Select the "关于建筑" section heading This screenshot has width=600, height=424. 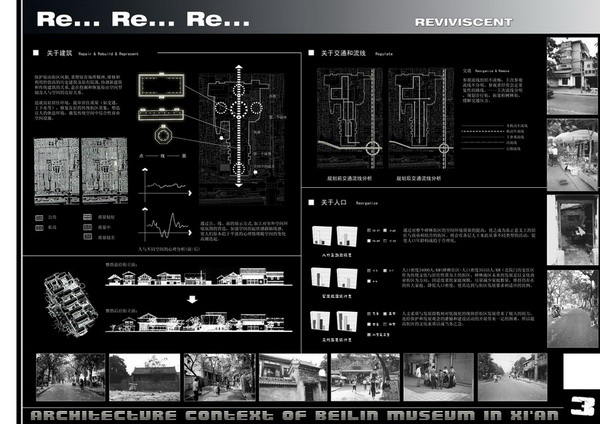(x=59, y=53)
